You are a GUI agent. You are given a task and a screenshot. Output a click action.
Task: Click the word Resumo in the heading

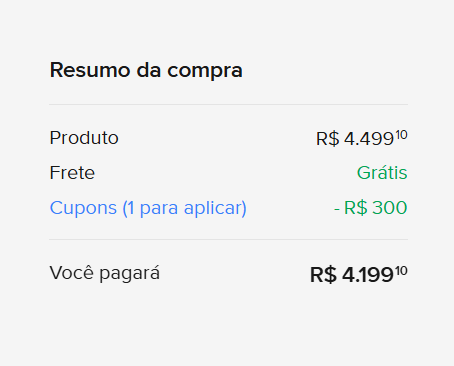click(90, 70)
